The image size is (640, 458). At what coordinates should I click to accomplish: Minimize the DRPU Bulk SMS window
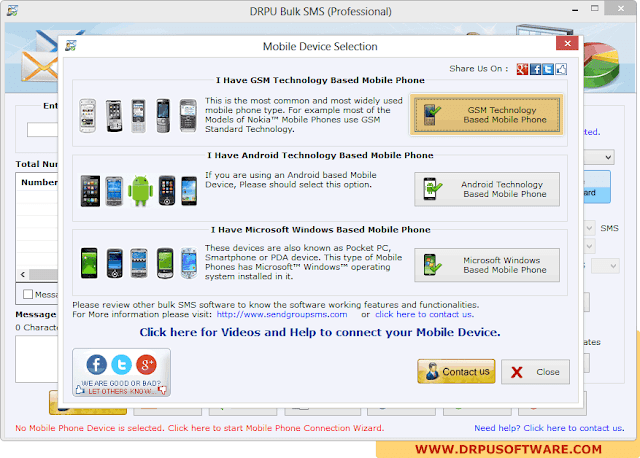coord(575,10)
